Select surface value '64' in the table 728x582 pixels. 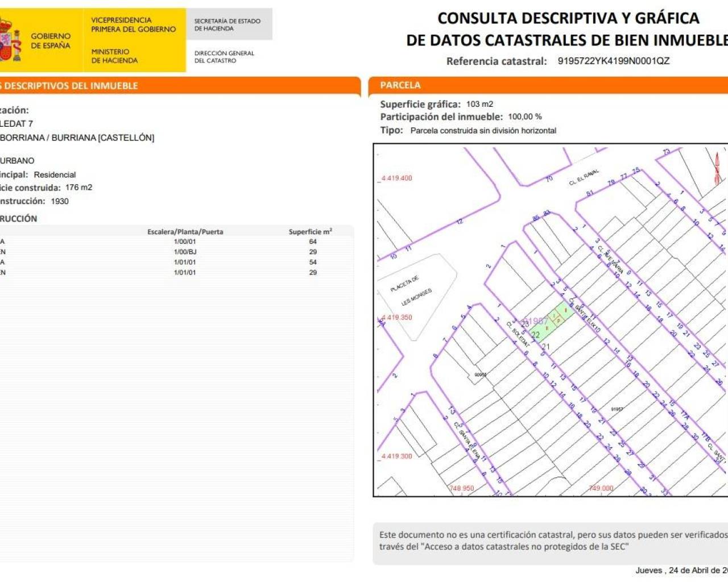tap(313, 242)
